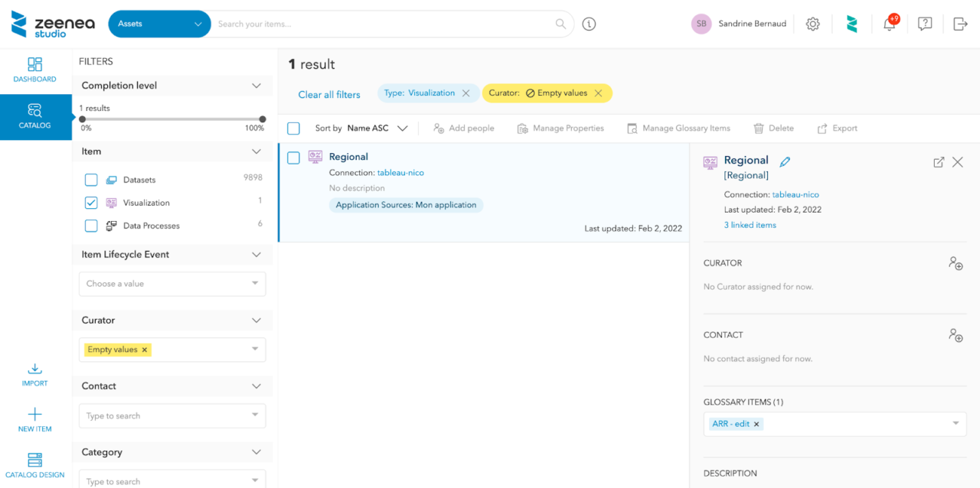Uncheck the Visualization item filter
Screen dimensions: 980x488
(x=91, y=203)
